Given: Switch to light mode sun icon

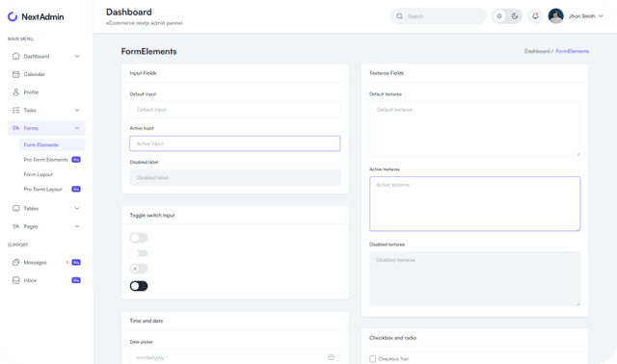Looking at the screenshot, I should [x=499, y=16].
